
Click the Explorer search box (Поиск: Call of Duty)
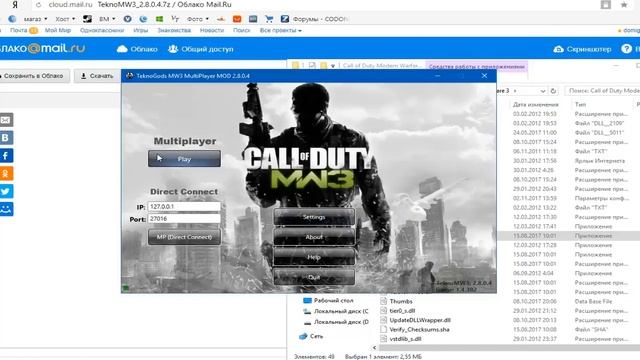pyautogui.click(x=602, y=91)
